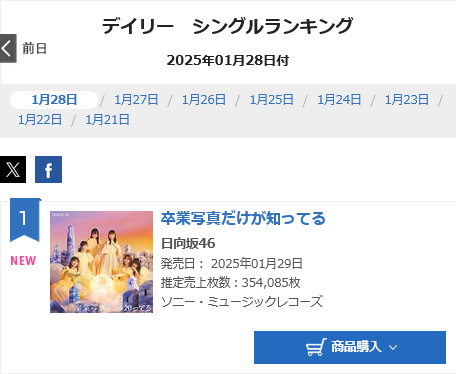The image size is (456, 374).
Task: Expand the 商品購入 dropdown chevron
Action: 393,347
